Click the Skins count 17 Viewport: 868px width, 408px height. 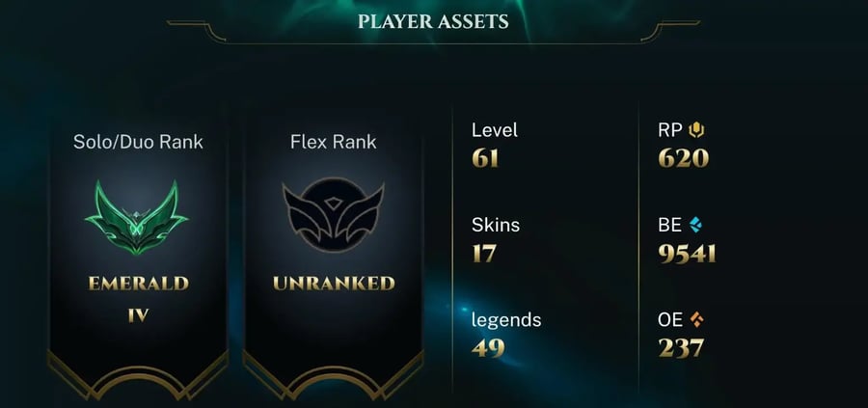[484, 254]
